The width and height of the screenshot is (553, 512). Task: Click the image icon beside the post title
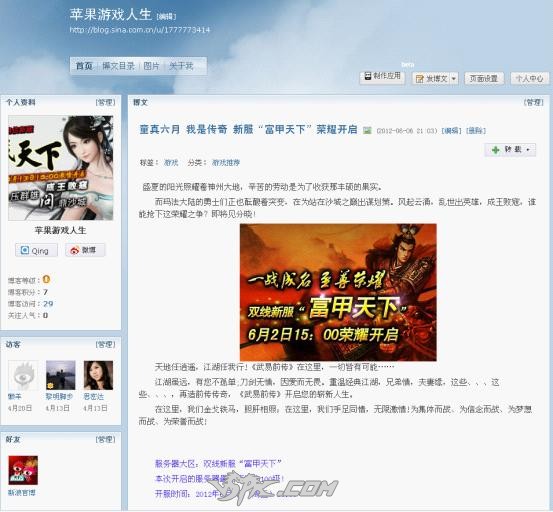click(367, 130)
